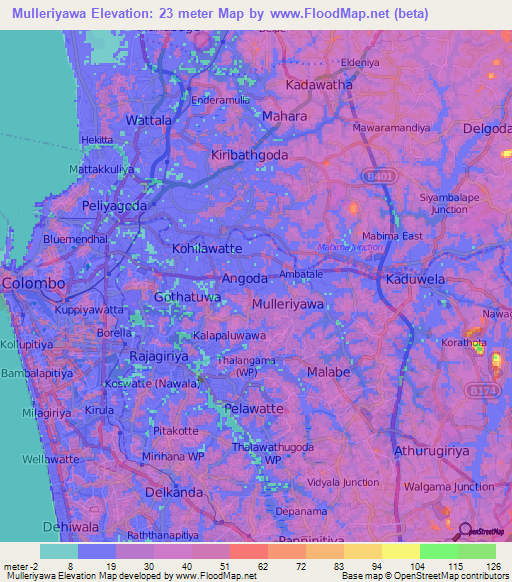
Task: Click the Wellawatte map label
Action: coord(50,459)
